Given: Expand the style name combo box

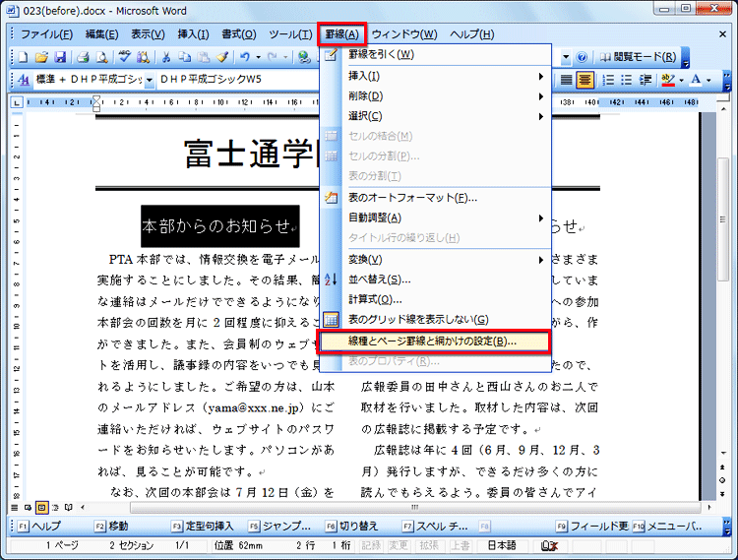Looking at the screenshot, I should 149,80.
